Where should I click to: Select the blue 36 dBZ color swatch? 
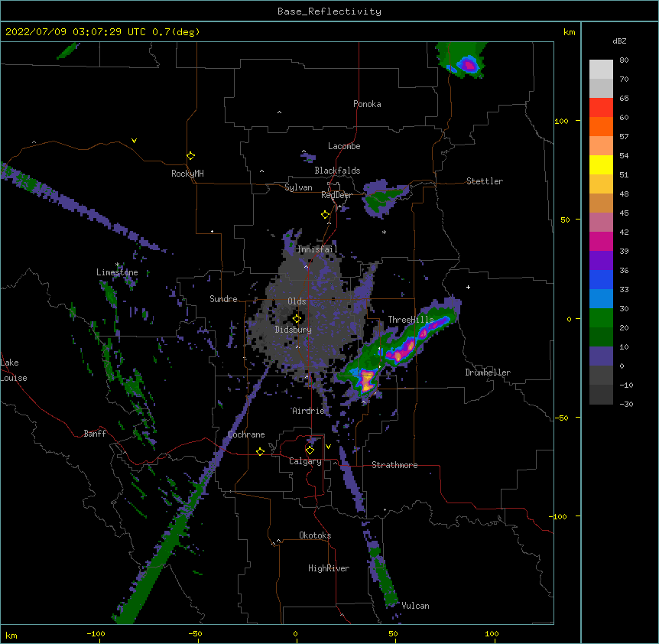(601, 280)
